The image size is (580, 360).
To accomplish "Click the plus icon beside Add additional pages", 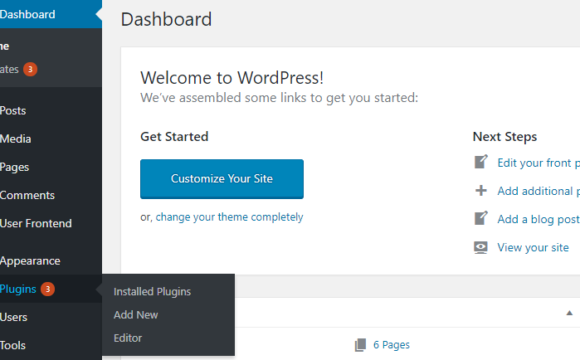I will coord(481,191).
